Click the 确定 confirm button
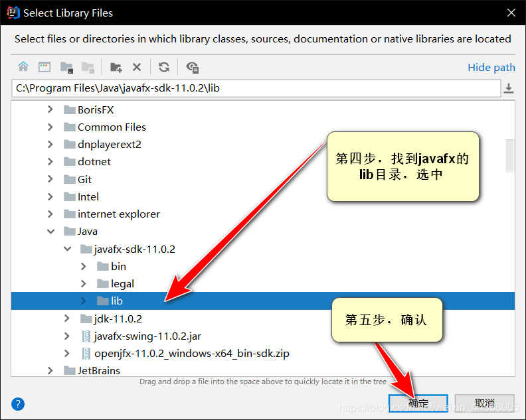Viewport: 526px width, 420px height. pyautogui.click(x=418, y=403)
